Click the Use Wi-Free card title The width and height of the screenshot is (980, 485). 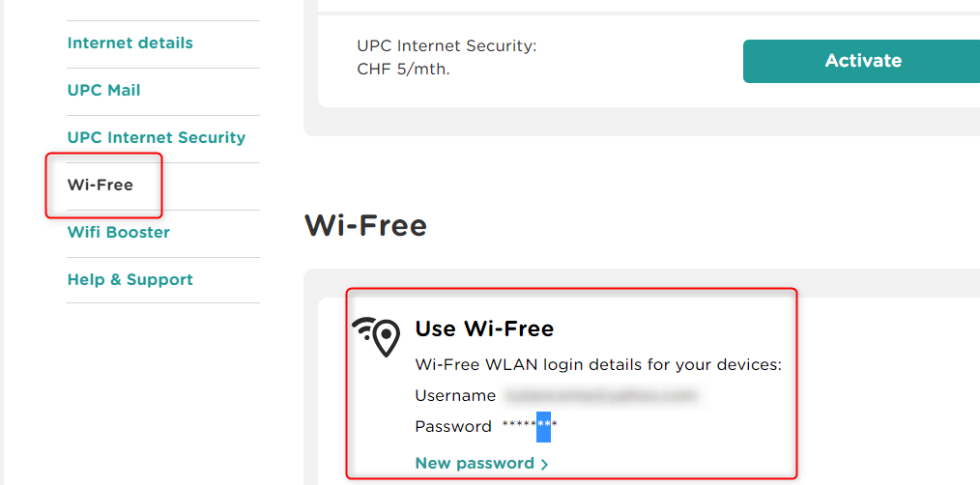coord(484,329)
